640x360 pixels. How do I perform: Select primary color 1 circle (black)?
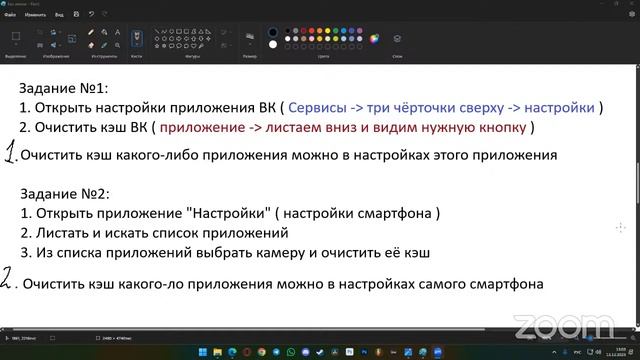coord(273,32)
